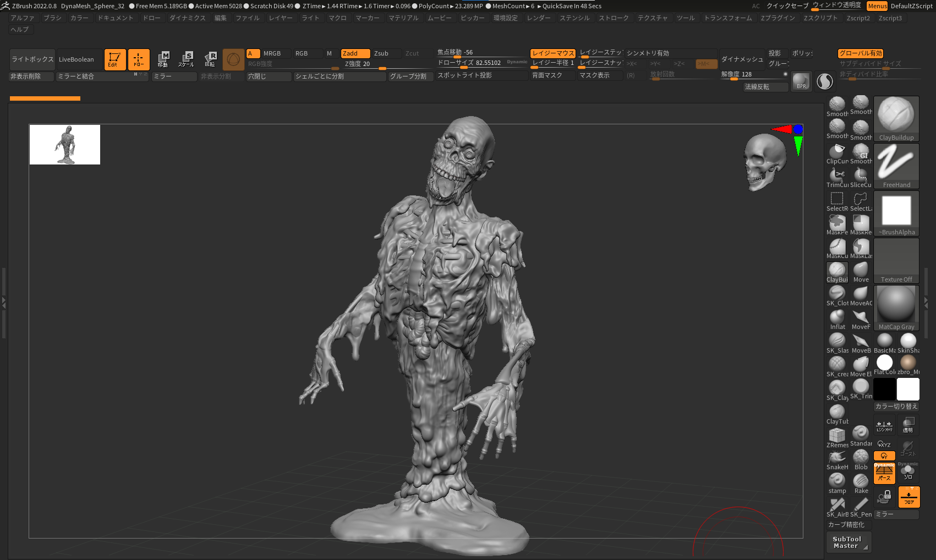Choose the Rake brush

click(x=861, y=482)
